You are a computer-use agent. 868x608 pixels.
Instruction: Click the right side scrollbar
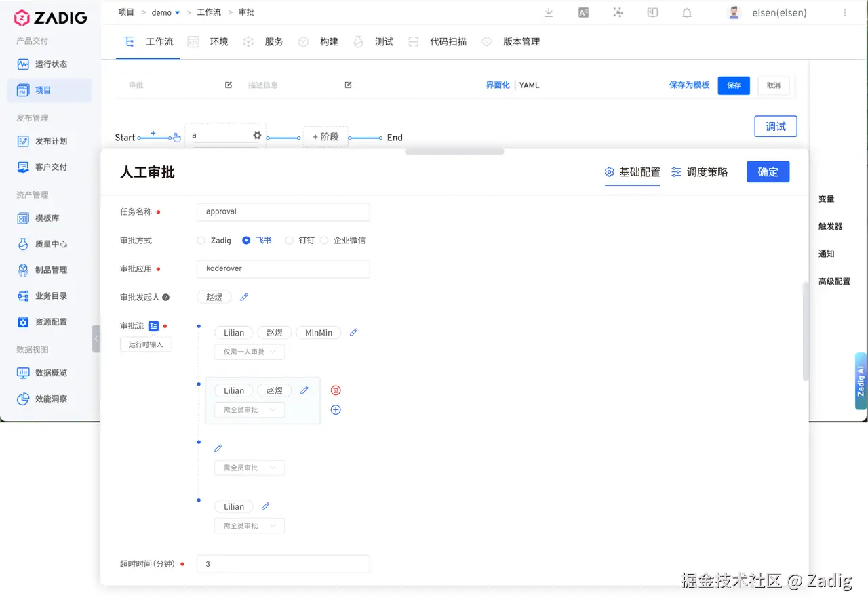[806, 331]
